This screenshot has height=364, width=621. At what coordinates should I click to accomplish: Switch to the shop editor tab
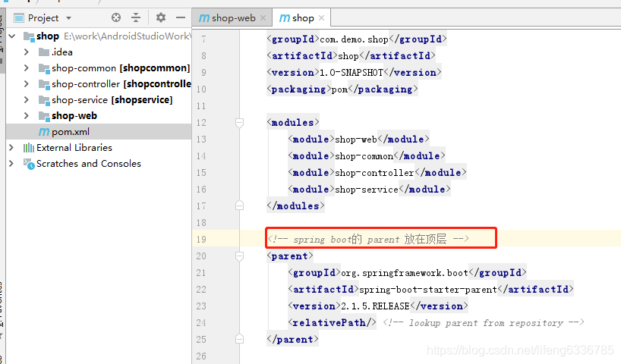(303, 18)
